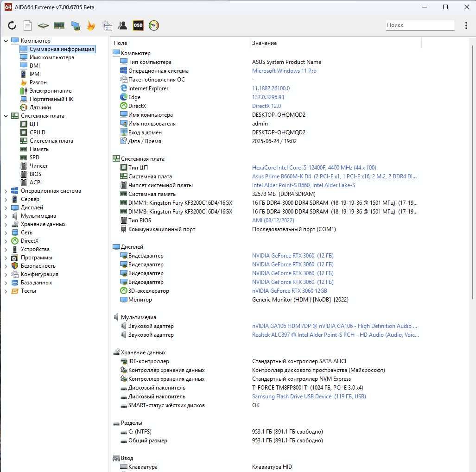Expand the Хранение данных tree node
This screenshot has width=476, height=472.
click(x=6, y=225)
